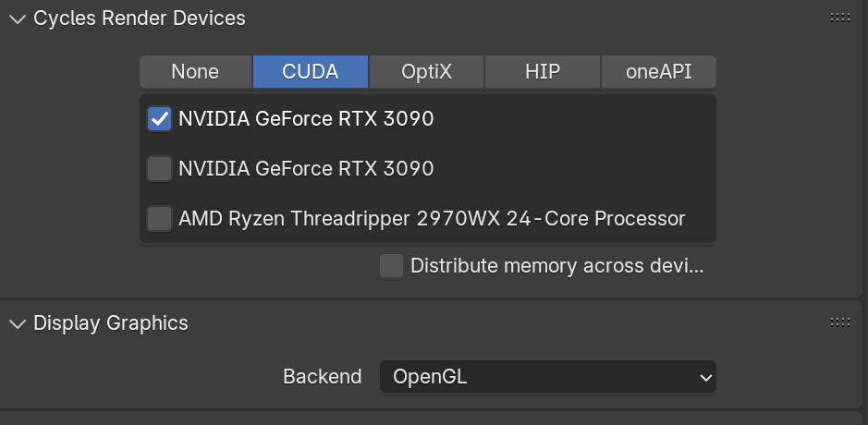Click the Display Graphics drag grip dots

pyautogui.click(x=839, y=322)
